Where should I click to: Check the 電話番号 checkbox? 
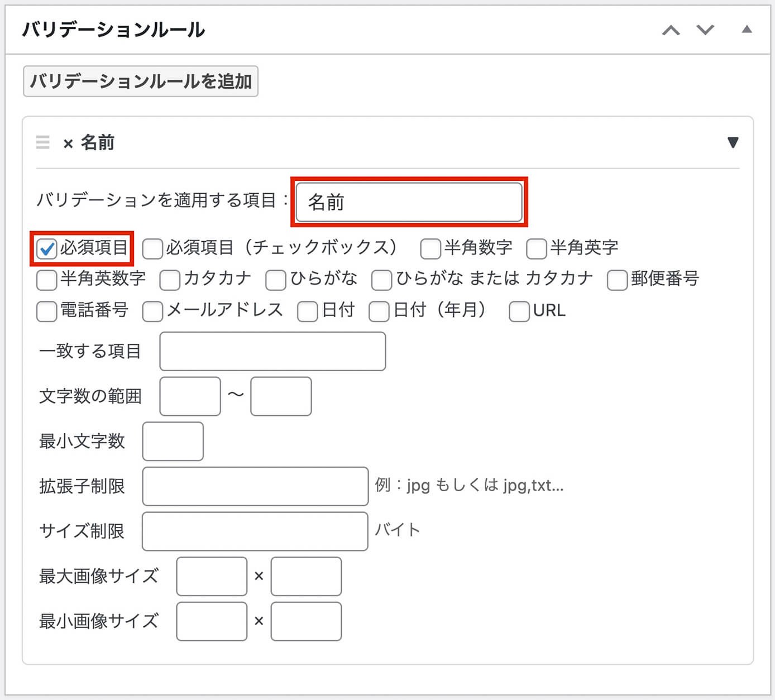46,311
